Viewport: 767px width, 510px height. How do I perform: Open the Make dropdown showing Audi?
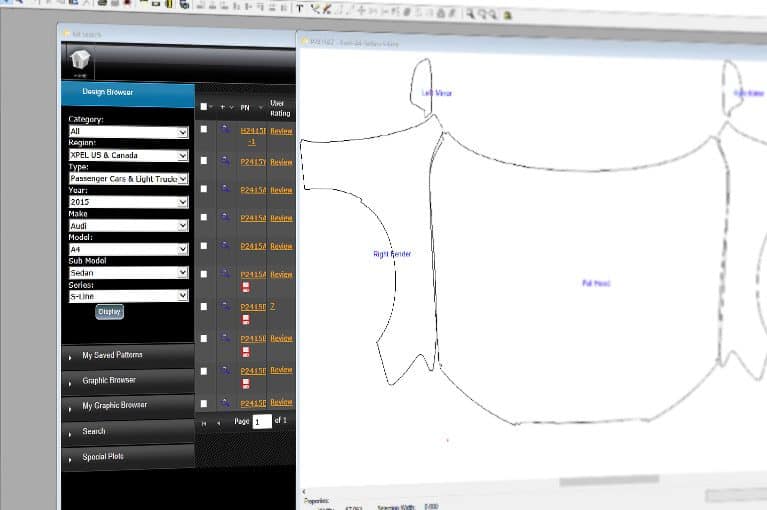[x=128, y=225]
